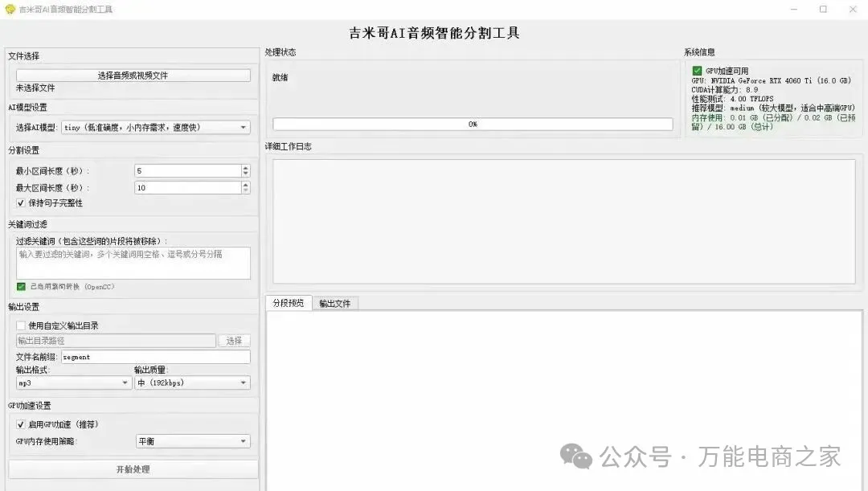Increase 最小区间长度 with the up arrow
This screenshot has width=868, height=491.
(x=245, y=167)
